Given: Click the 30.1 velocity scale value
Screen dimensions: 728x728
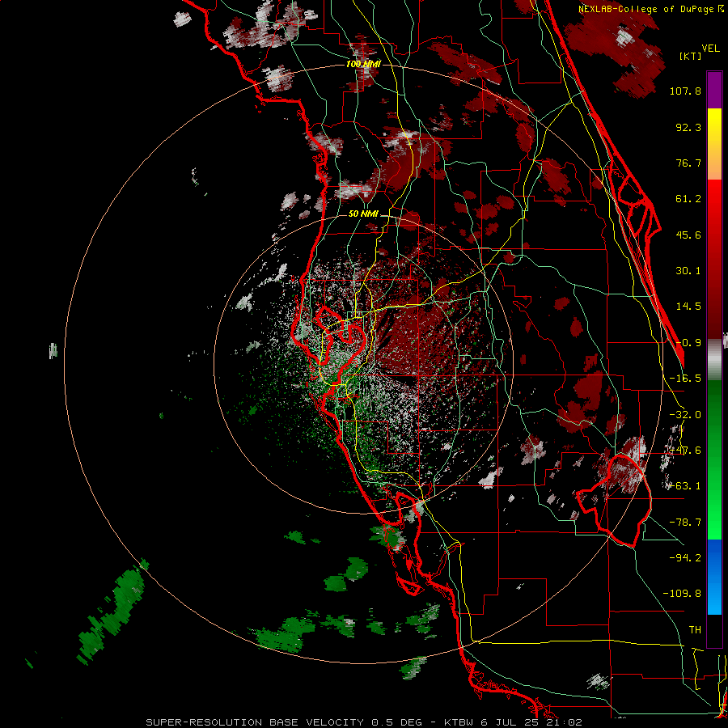Looking at the screenshot, I should click(688, 271).
